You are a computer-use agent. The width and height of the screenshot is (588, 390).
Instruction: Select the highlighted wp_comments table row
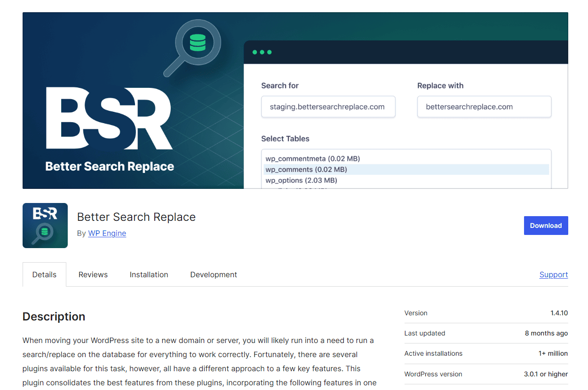click(x=306, y=169)
